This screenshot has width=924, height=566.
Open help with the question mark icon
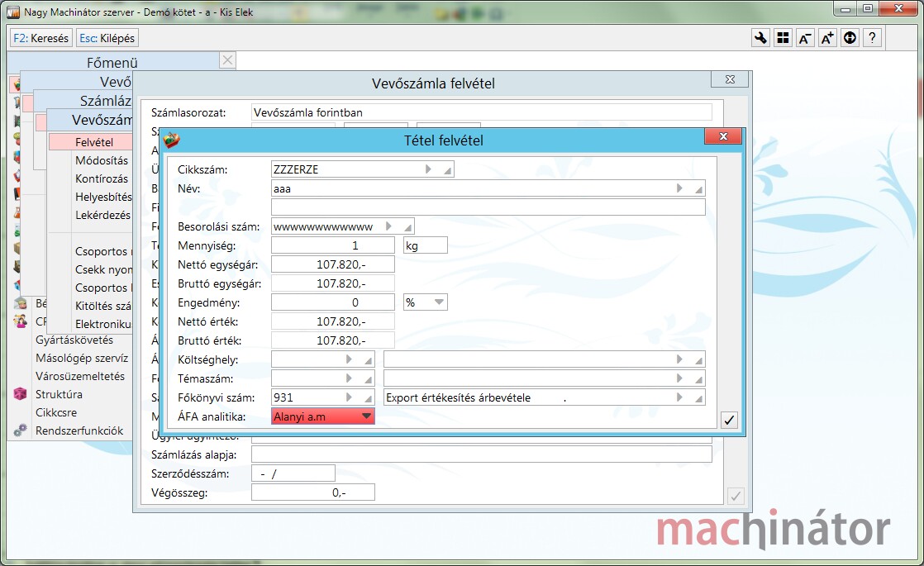(872, 38)
